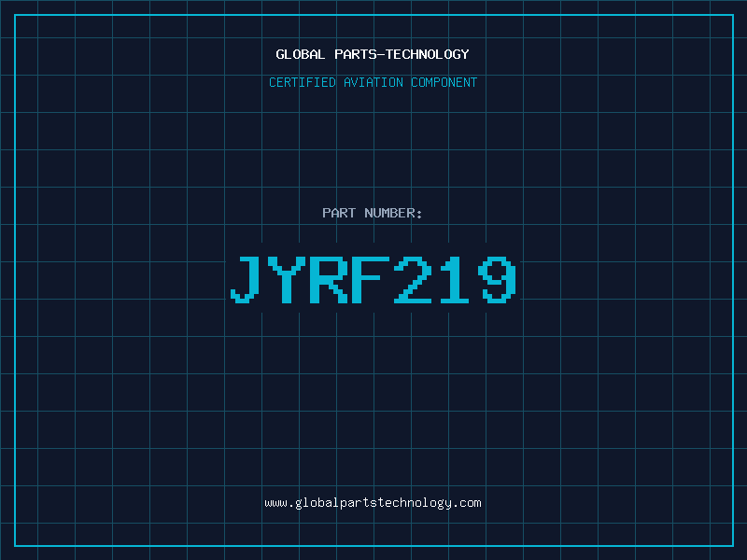Click the PART NUMBER: label
The width and height of the screenshot is (747, 560).
click(x=372, y=213)
